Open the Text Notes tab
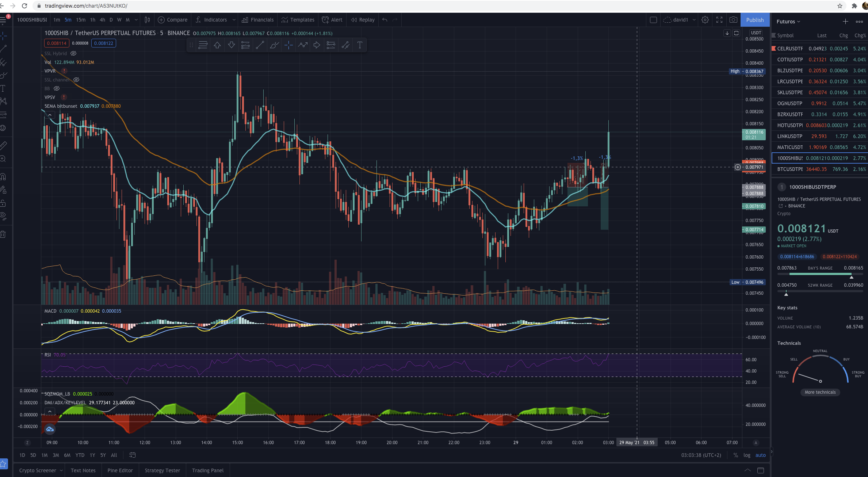Viewport: 868px width, 477px height. 83,470
